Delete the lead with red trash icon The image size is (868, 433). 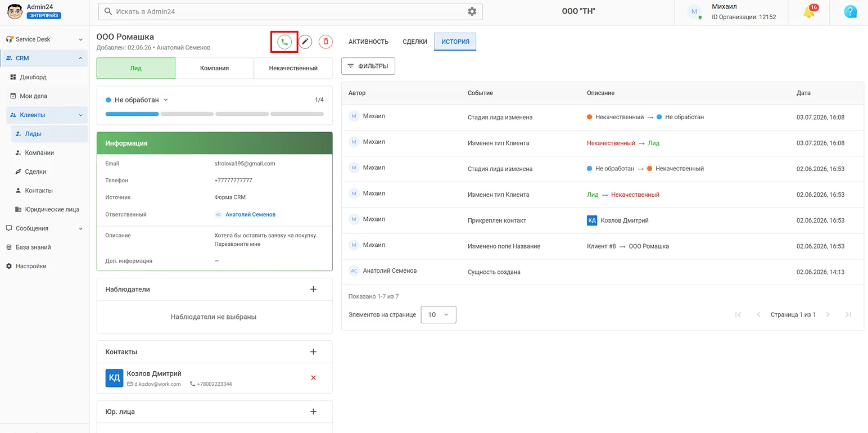coord(325,42)
